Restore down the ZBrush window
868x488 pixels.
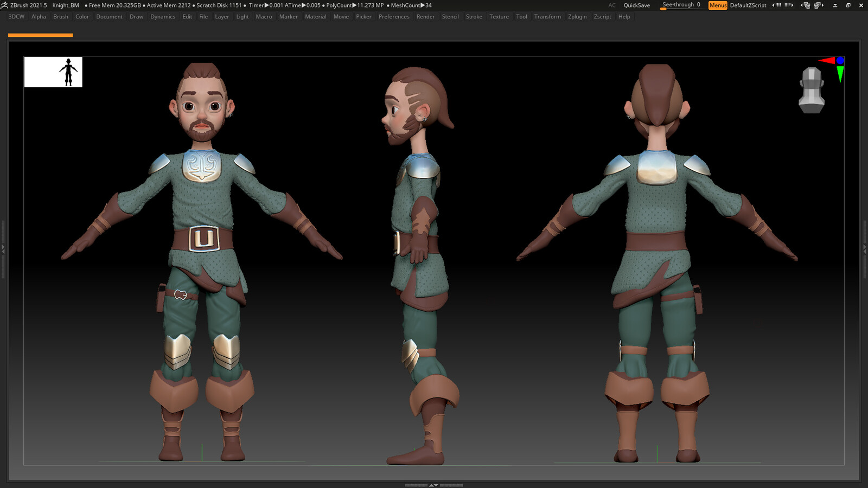(x=848, y=5)
